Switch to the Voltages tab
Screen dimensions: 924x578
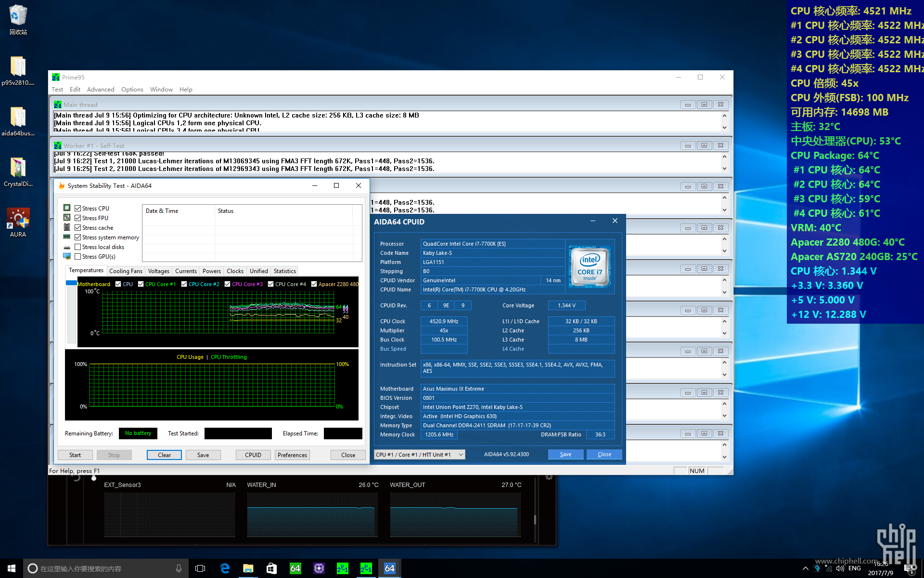(159, 271)
